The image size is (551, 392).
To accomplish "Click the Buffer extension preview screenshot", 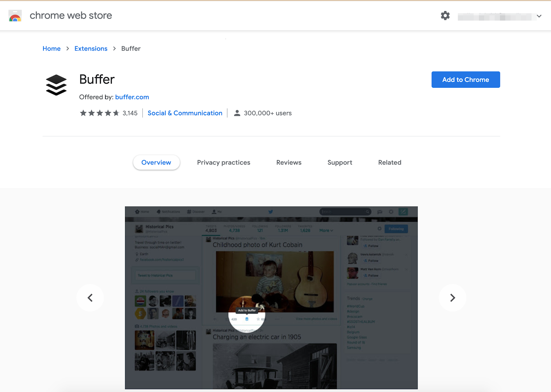I will 271,298.
